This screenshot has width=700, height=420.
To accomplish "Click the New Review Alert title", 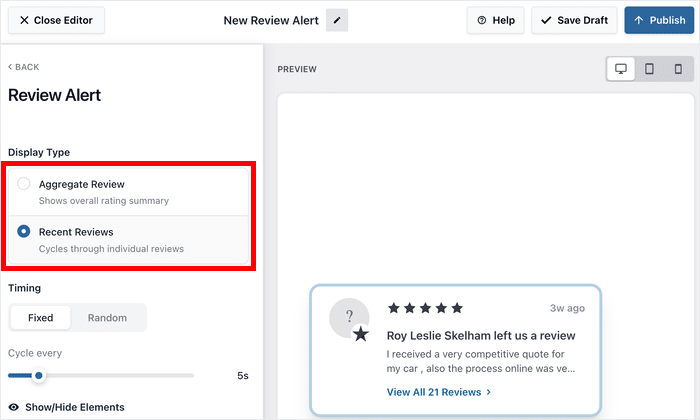I will pos(270,20).
